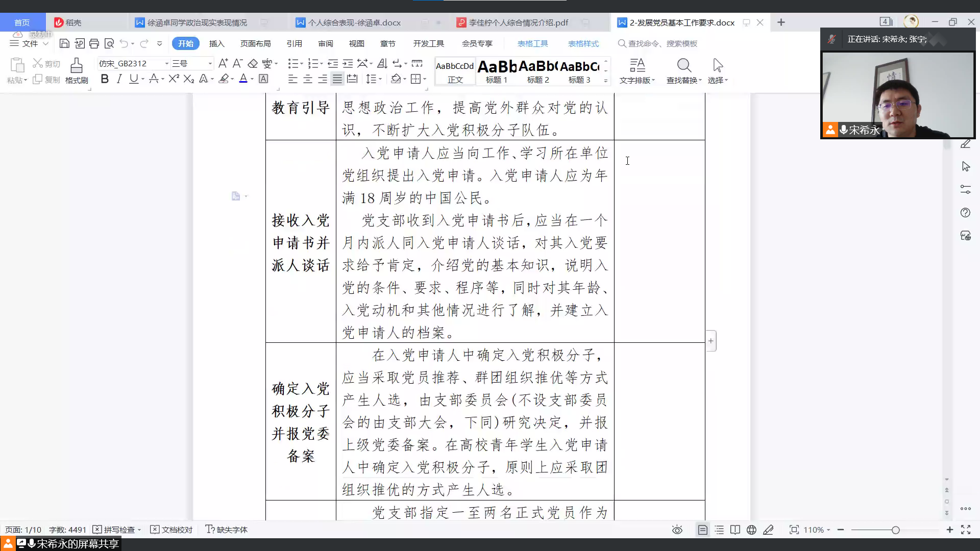This screenshot has height=551, width=980.
Task: Open the 表格工具 tab
Action: click(x=532, y=43)
